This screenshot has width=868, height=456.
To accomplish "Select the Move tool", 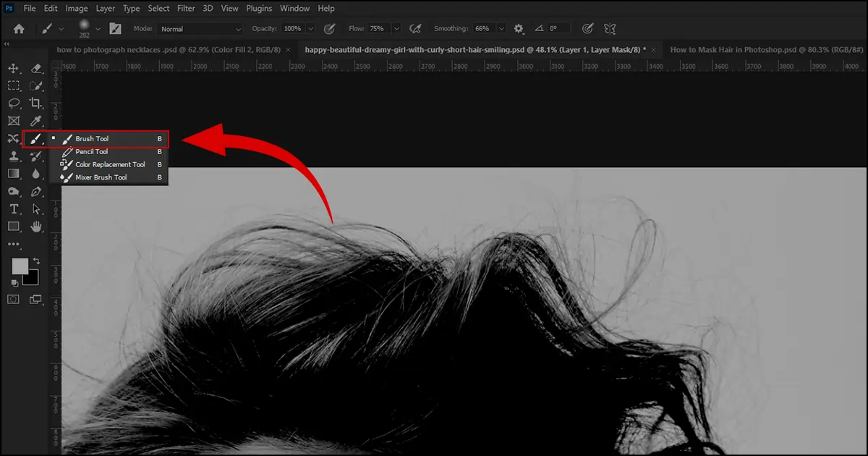I will coord(13,69).
